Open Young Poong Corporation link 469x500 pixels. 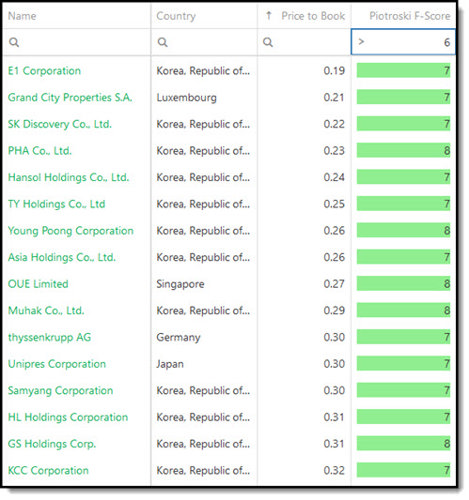tap(71, 231)
